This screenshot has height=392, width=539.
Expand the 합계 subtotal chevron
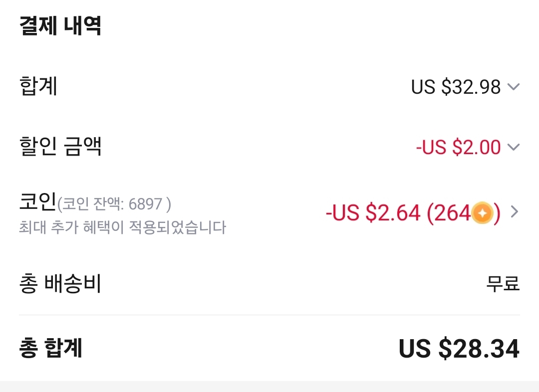[513, 87]
